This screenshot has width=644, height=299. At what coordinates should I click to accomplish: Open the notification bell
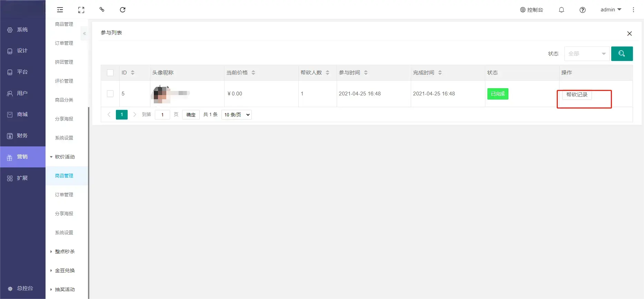click(x=561, y=10)
